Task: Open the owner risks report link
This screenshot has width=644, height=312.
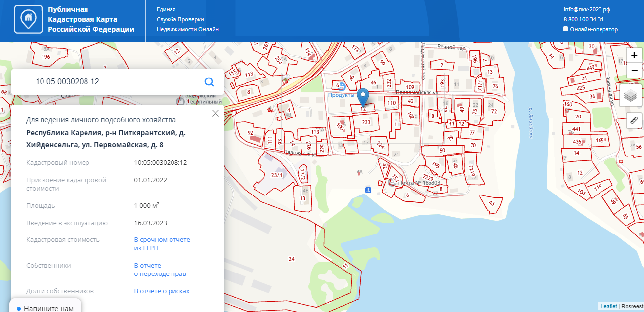Action: [x=162, y=291]
